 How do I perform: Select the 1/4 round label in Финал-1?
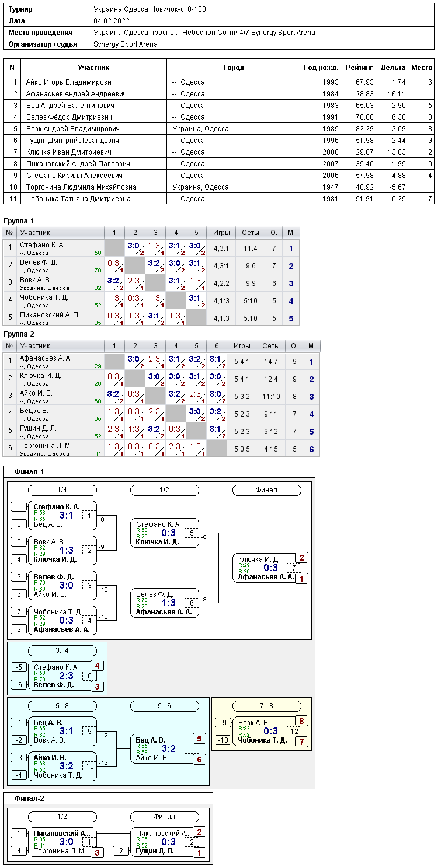pyautogui.click(x=62, y=490)
